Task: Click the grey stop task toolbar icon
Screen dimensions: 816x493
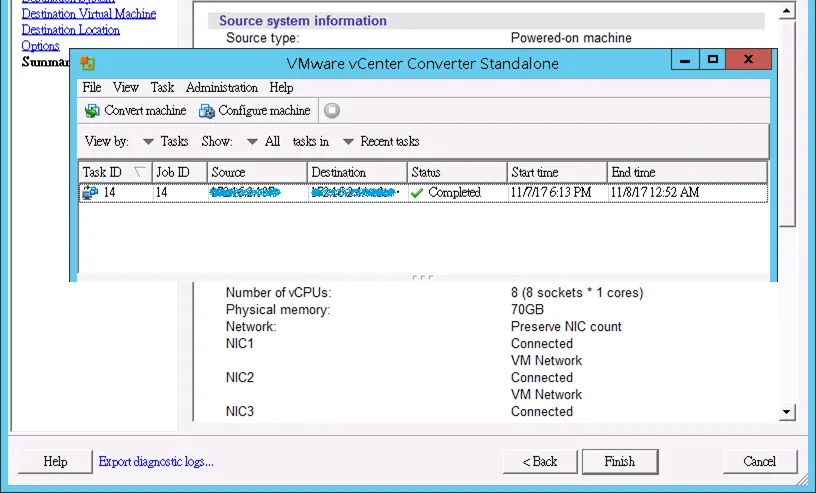Action: [332, 111]
